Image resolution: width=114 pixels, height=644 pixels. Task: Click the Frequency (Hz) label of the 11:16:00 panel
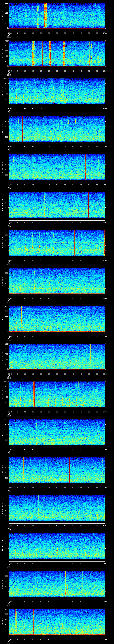[x=3, y=16]
